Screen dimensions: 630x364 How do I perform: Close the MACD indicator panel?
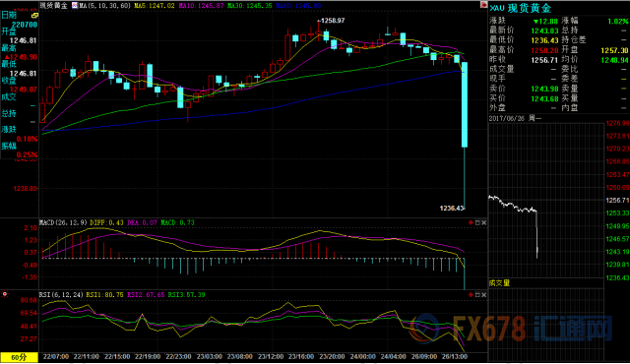[x=483, y=222]
